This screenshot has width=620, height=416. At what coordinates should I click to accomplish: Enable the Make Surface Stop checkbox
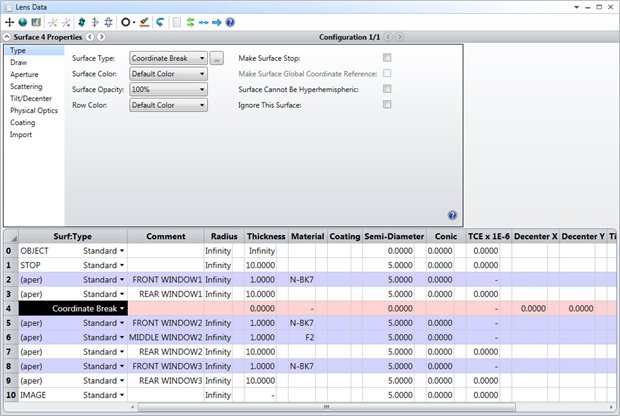click(x=387, y=58)
